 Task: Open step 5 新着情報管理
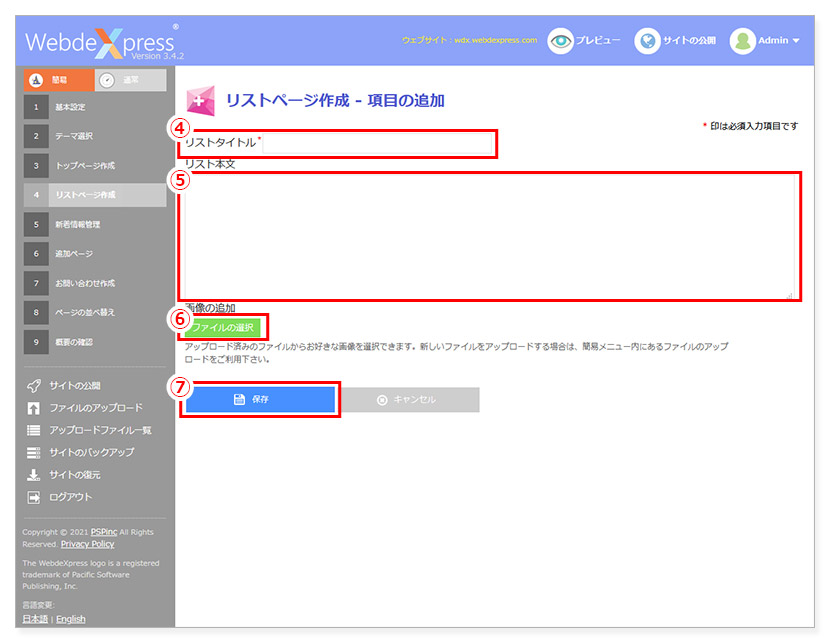95,224
